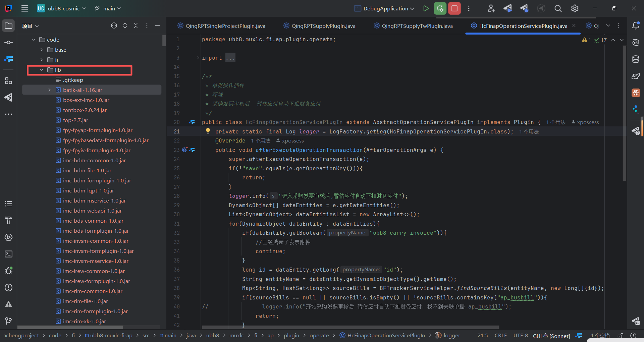Select HcFinapOperationServicePlugIn.java tab

pos(523,26)
